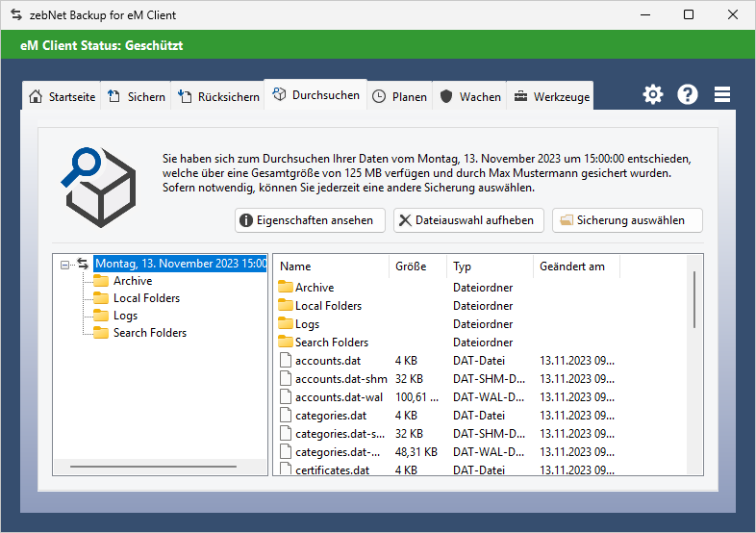Switch to the Startseite tab
Viewport: 756px width, 533px height.
(x=62, y=96)
